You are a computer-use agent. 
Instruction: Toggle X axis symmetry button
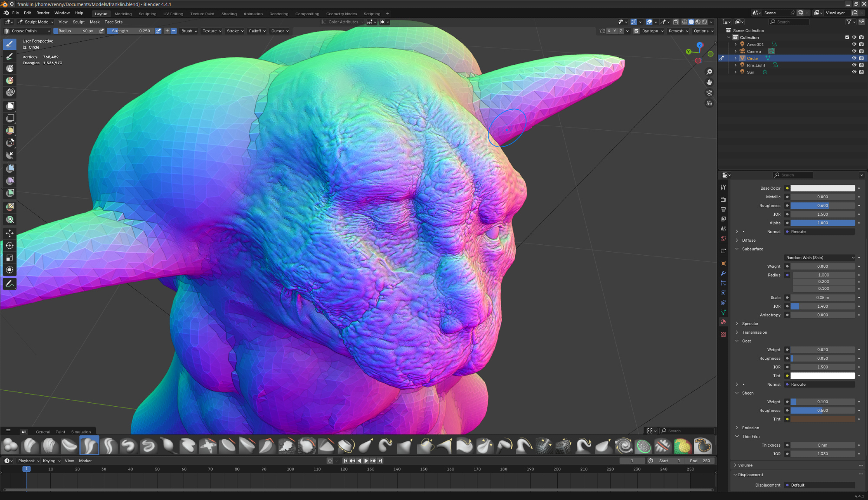pos(608,31)
